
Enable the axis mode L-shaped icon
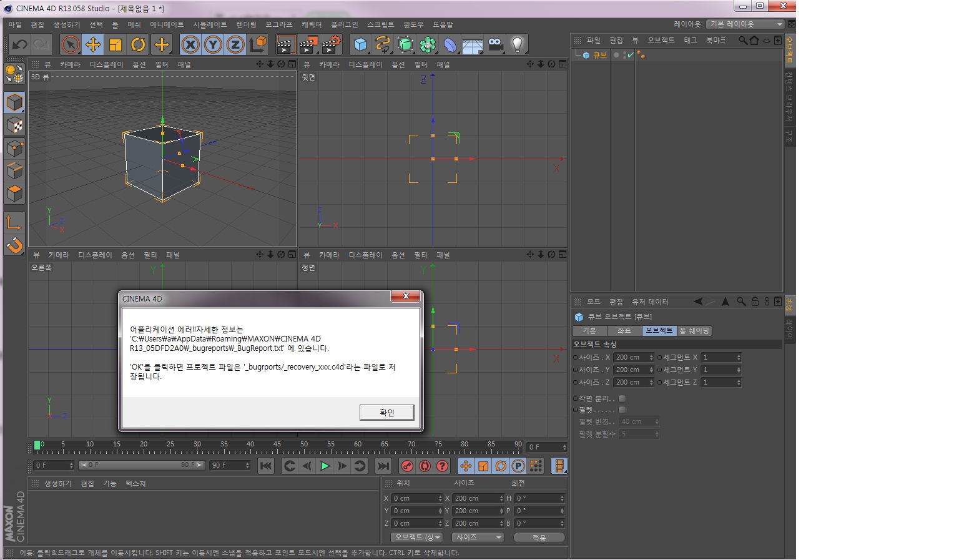[x=14, y=222]
